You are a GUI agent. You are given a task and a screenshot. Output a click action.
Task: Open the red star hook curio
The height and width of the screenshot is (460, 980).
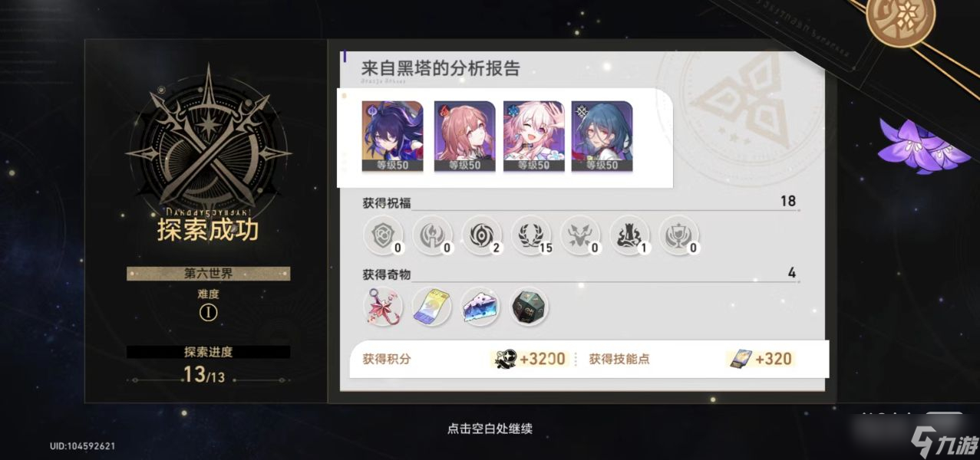coord(382,307)
